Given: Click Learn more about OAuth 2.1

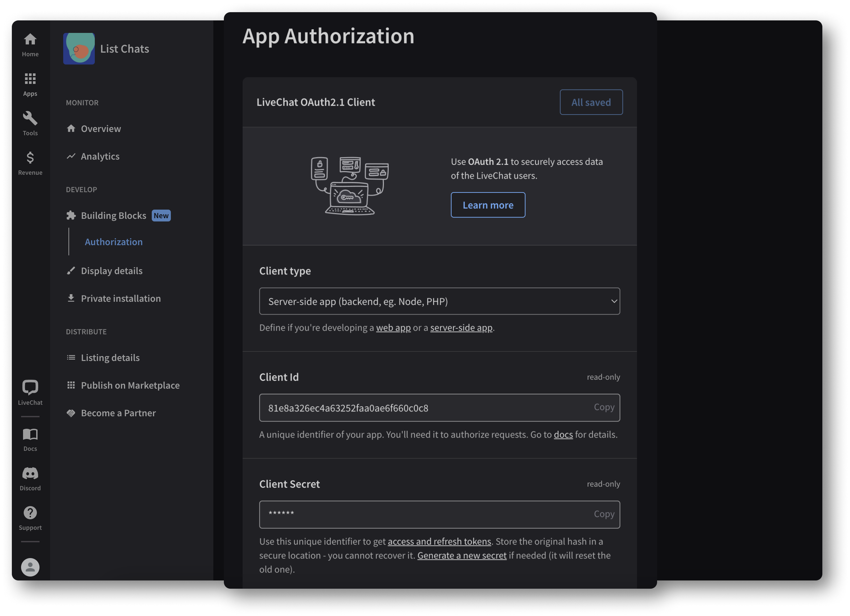Looking at the screenshot, I should point(488,204).
